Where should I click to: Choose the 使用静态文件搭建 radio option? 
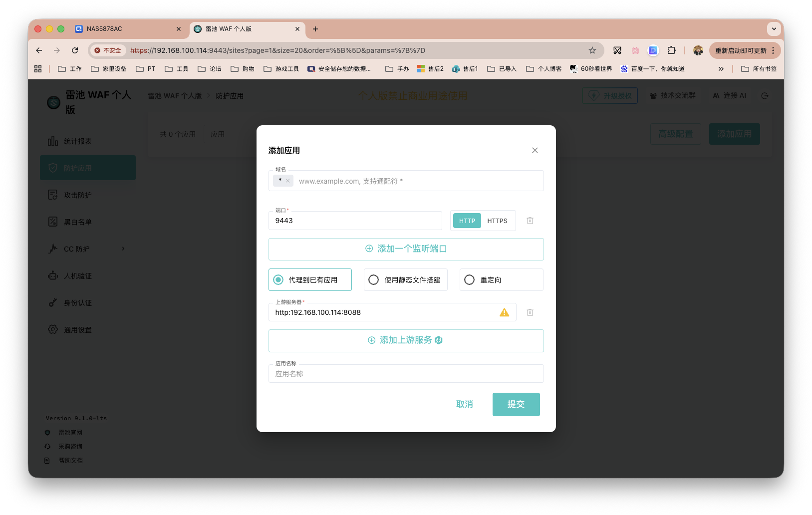405,280
